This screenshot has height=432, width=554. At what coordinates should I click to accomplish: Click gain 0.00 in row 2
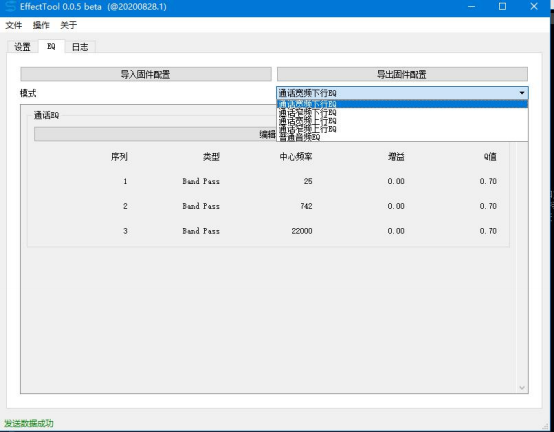tap(396, 206)
